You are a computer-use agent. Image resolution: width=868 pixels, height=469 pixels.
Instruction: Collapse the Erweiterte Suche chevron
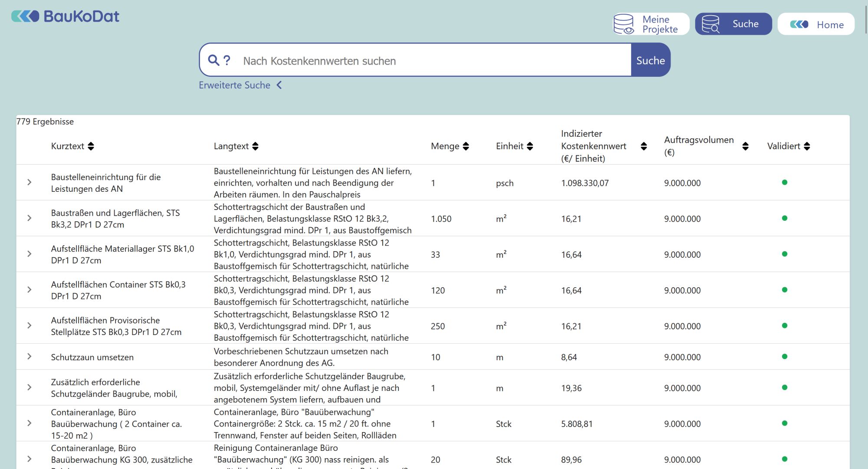[279, 85]
